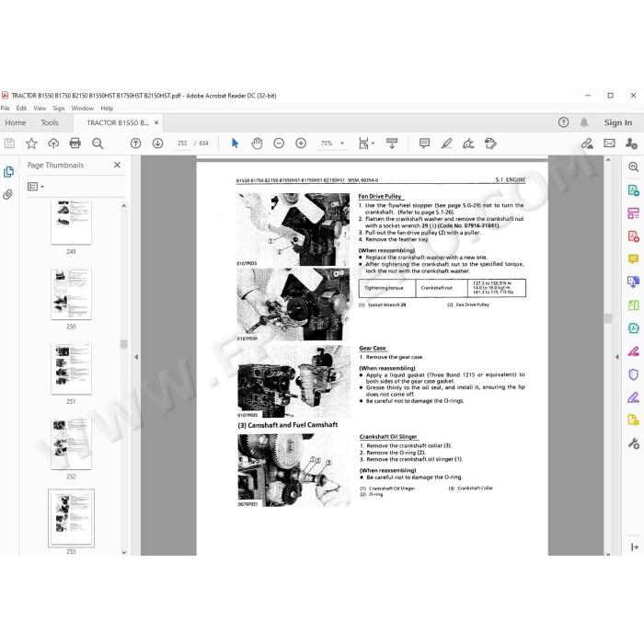This screenshot has height=644, width=644.
Task: Click the document scroll up arrow
Action: (x=608, y=160)
